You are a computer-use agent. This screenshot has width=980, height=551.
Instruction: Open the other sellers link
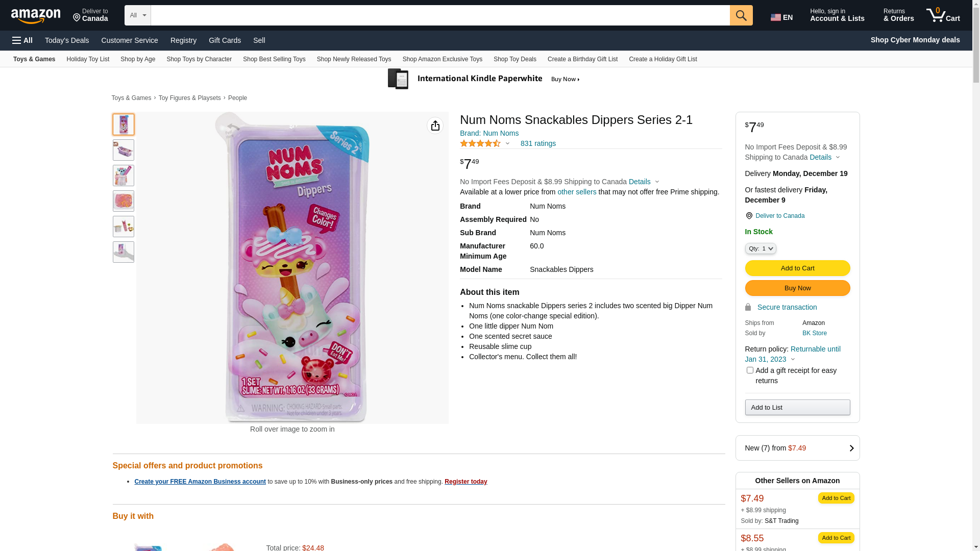click(x=577, y=192)
